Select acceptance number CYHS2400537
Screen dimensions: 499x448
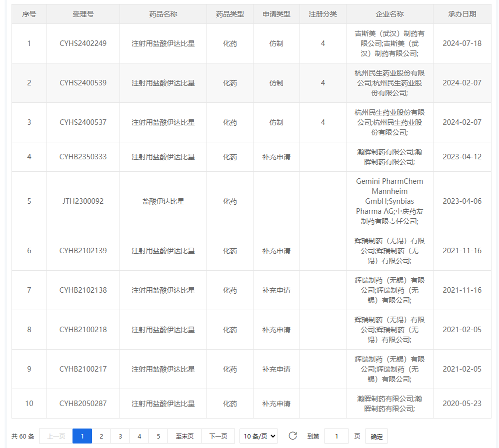pyautogui.click(x=83, y=122)
